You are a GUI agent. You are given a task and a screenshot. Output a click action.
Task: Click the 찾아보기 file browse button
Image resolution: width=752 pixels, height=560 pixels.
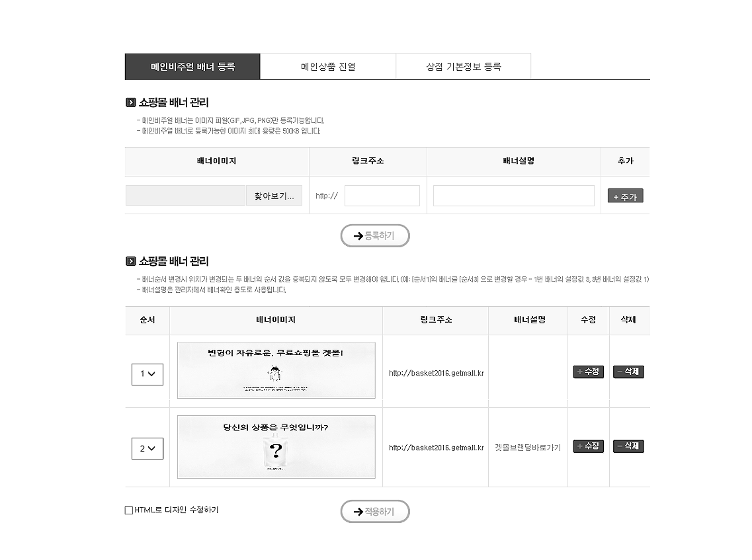274,195
